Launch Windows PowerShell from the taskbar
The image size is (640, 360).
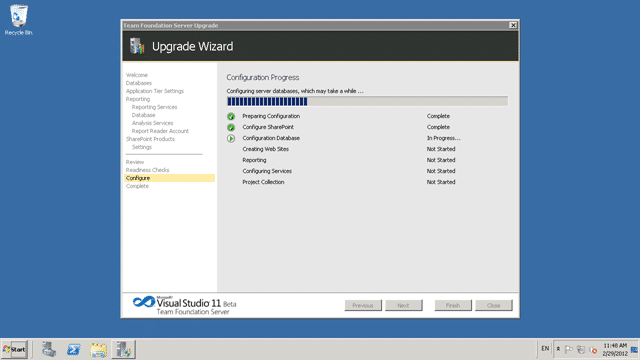coord(74,349)
